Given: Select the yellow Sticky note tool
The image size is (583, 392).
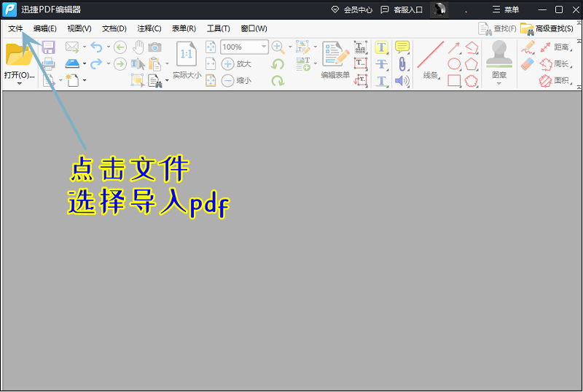Looking at the screenshot, I should (402, 47).
